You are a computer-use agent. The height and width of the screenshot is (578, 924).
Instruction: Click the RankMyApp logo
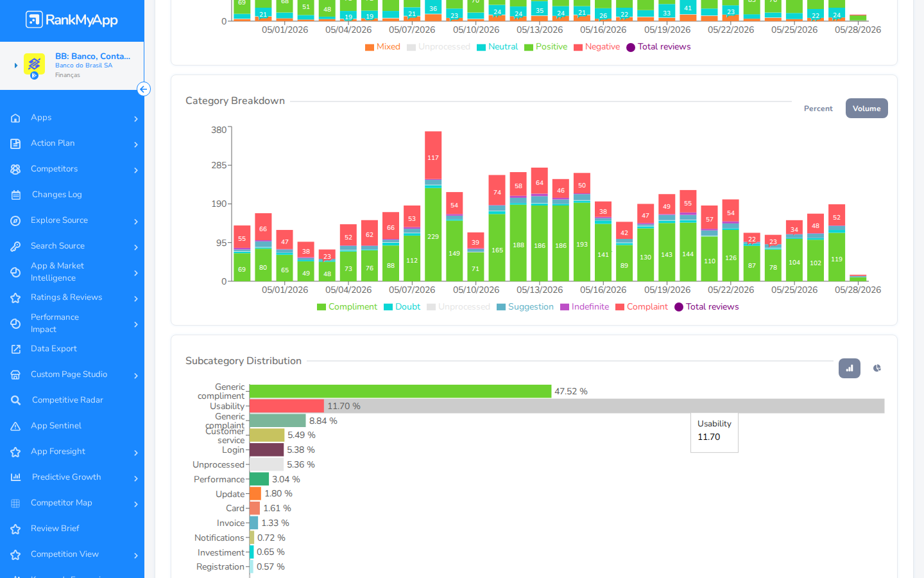pos(72,20)
